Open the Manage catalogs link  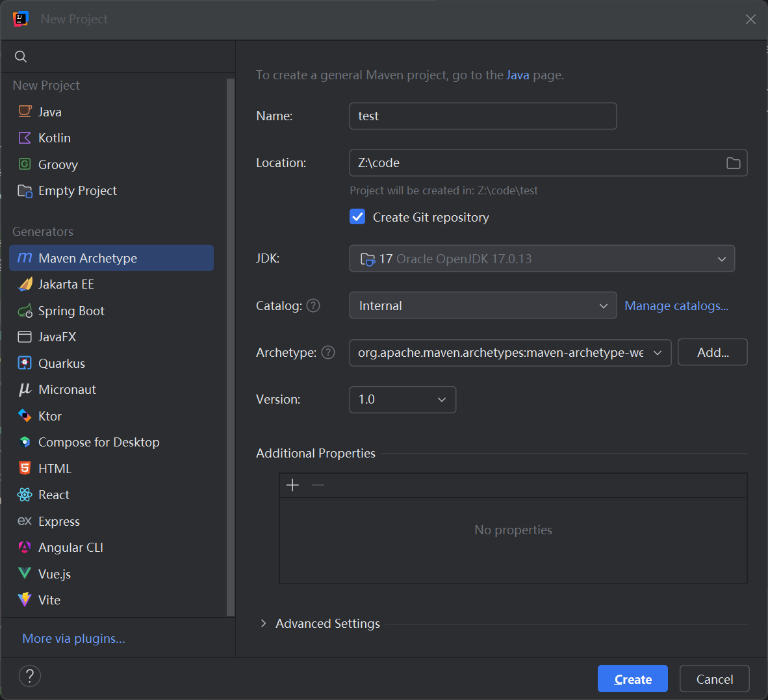pos(676,305)
